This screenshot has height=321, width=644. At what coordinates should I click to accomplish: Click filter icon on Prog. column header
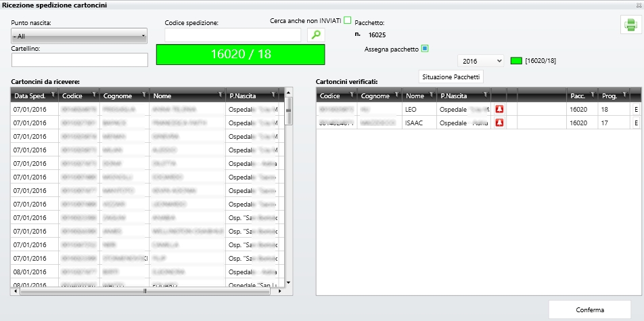pos(624,95)
